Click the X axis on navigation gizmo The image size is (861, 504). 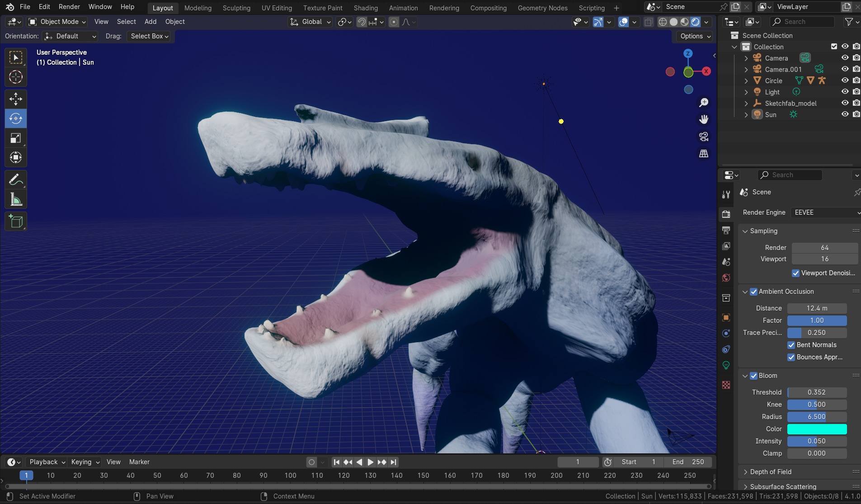click(x=706, y=71)
